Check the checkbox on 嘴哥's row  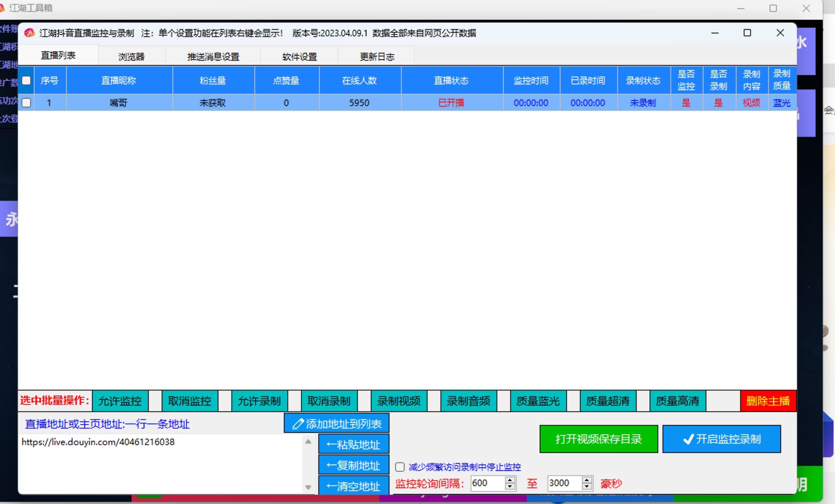[26, 103]
